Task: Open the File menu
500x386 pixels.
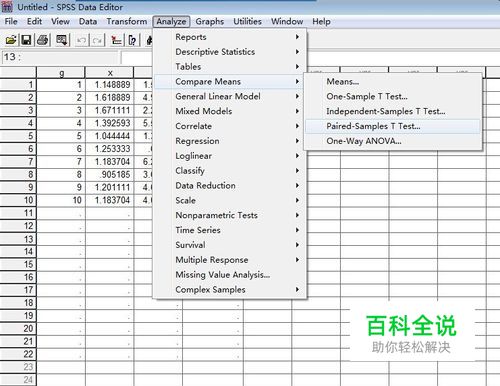Action: click(x=11, y=21)
